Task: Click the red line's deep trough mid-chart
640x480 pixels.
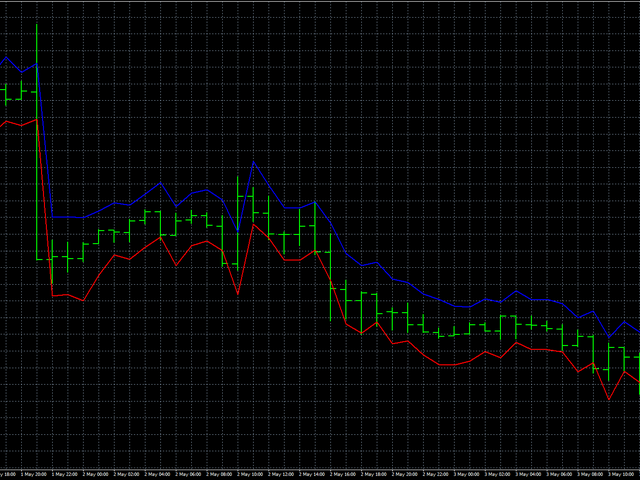Action: (238, 294)
